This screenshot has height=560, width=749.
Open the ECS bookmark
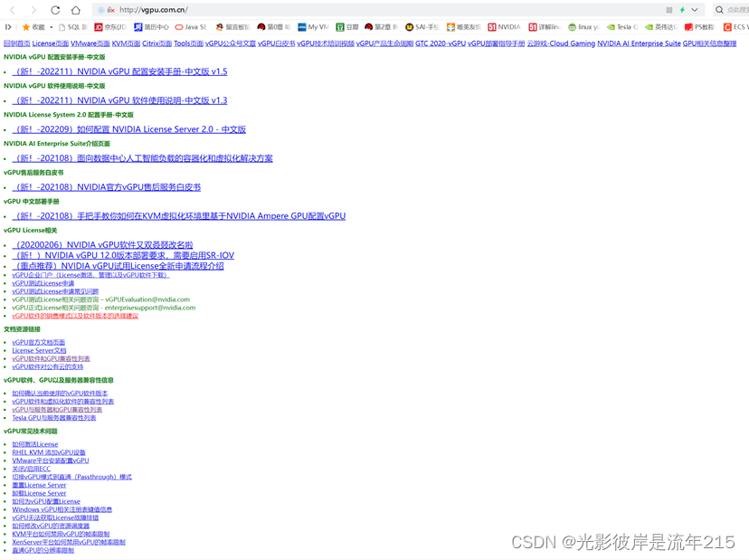tap(736, 27)
